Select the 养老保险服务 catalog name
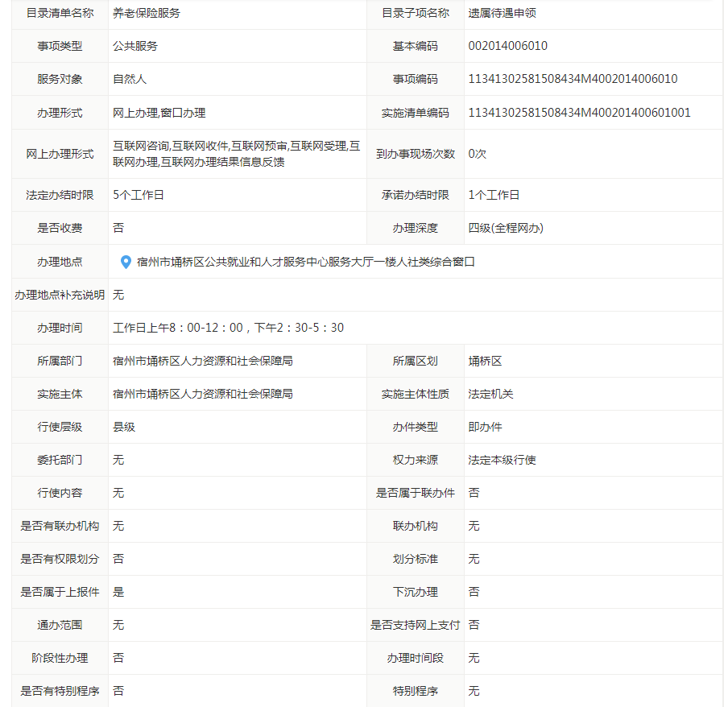Viewport: 728px width, 707px height. pyautogui.click(x=147, y=13)
